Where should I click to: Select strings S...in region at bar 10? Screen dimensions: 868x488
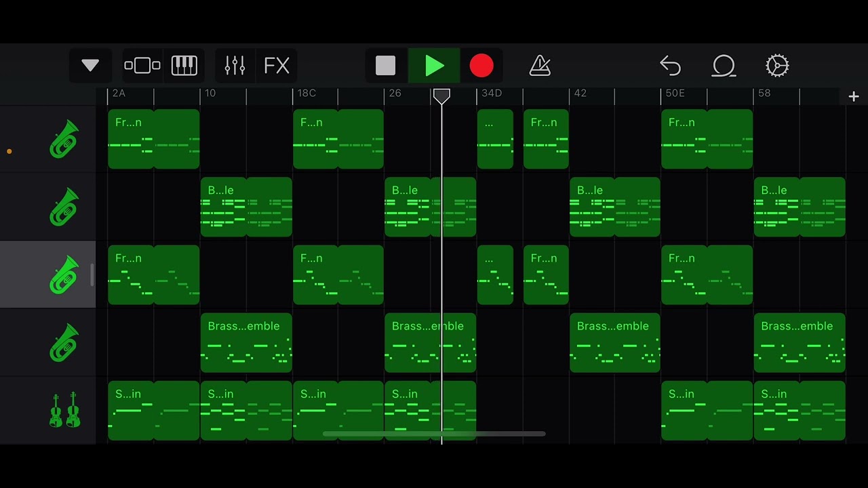point(246,410)
